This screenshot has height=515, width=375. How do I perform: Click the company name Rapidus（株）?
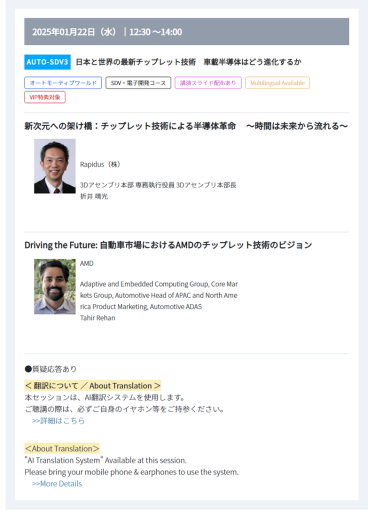[x=100, y=164]
